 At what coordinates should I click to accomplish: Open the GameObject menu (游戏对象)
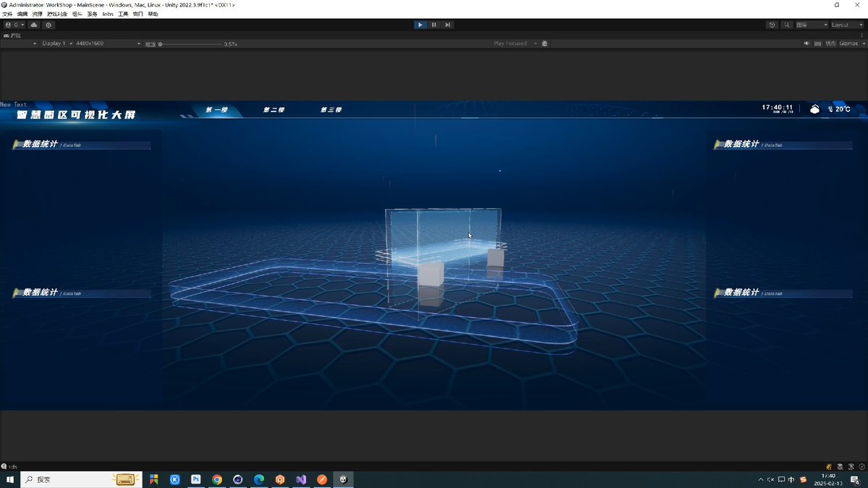[56, 14]
